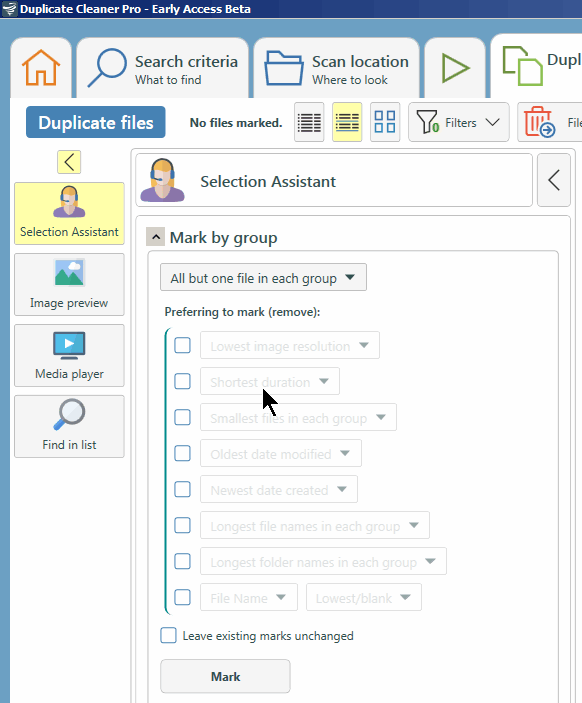Open the Filters dropdown

point(459,122)
